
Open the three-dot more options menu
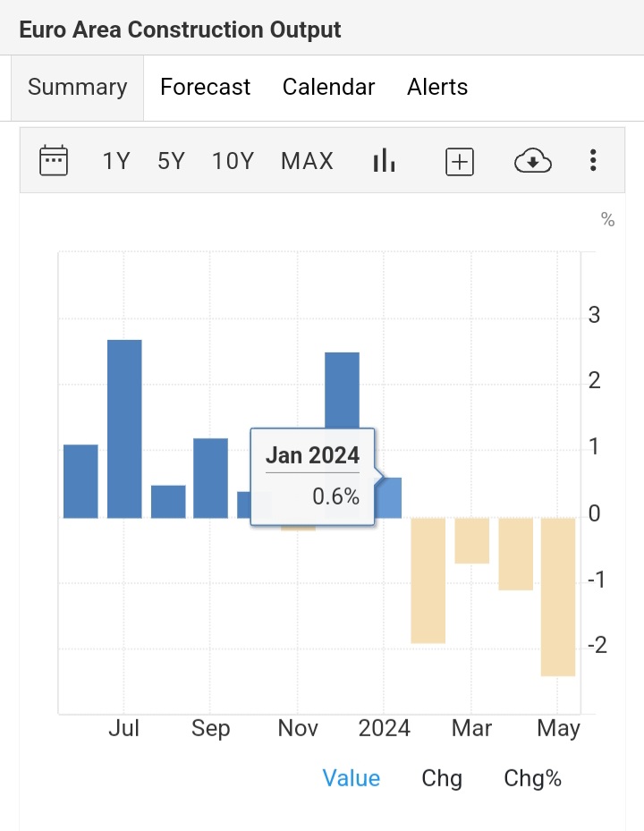tap(592, 161)
